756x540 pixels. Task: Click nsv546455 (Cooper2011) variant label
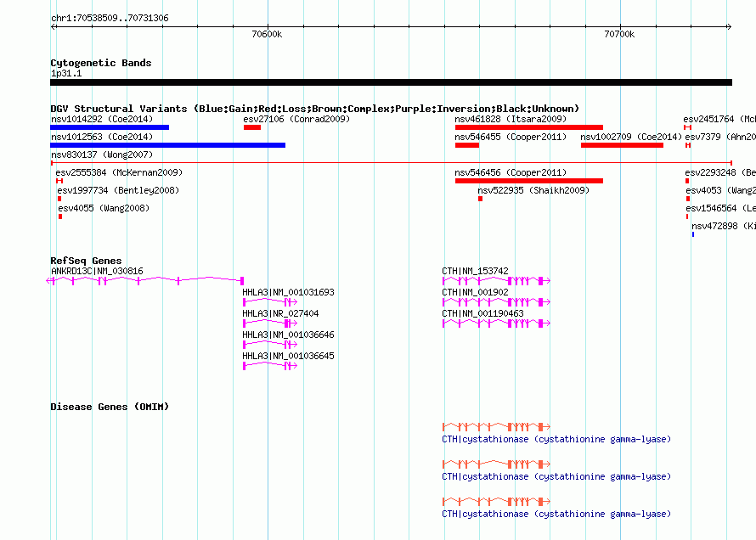click(511, 137)
